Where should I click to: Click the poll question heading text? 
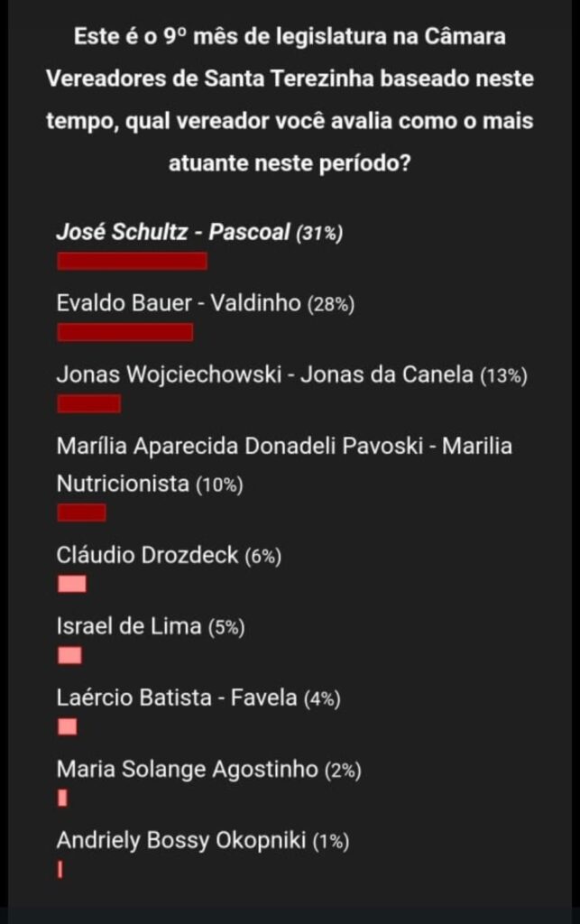[290, 100]
